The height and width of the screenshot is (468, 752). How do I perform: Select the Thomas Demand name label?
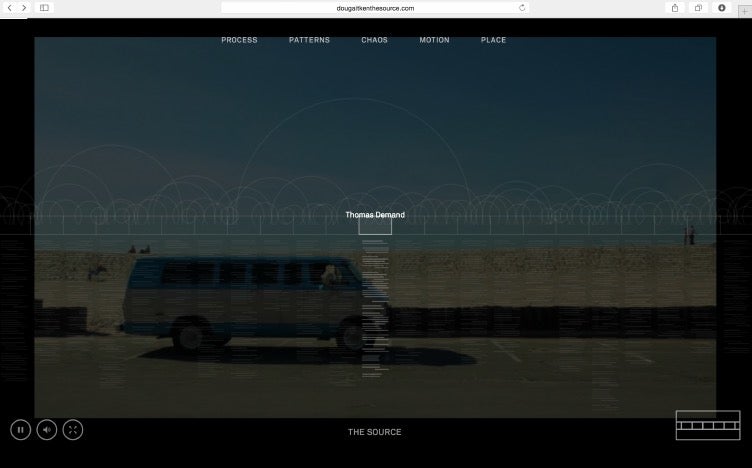375,215
